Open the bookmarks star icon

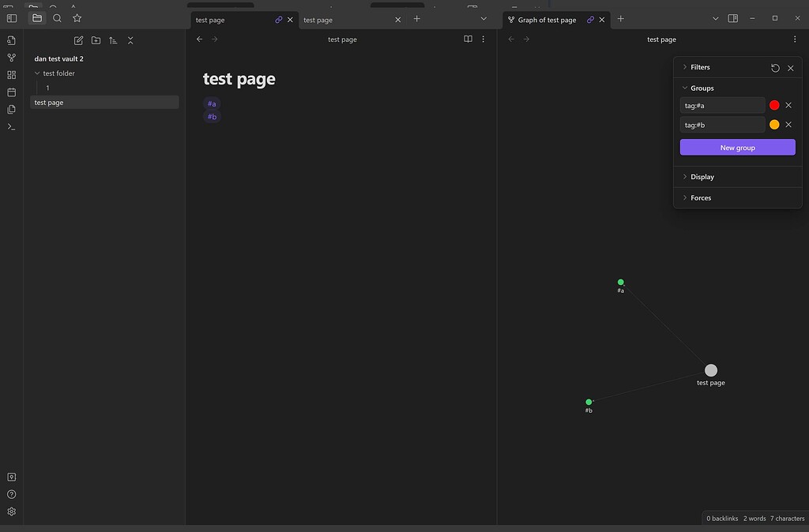click(x=77, y=17)
